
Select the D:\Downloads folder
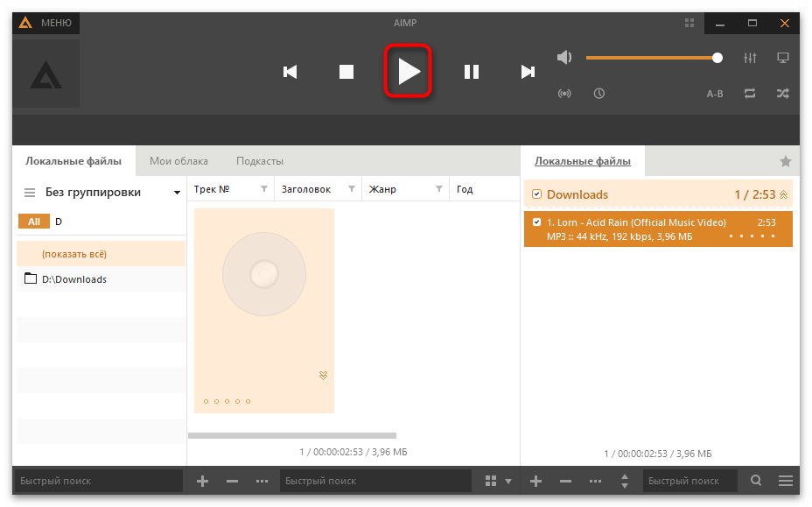tap(74, 279)
